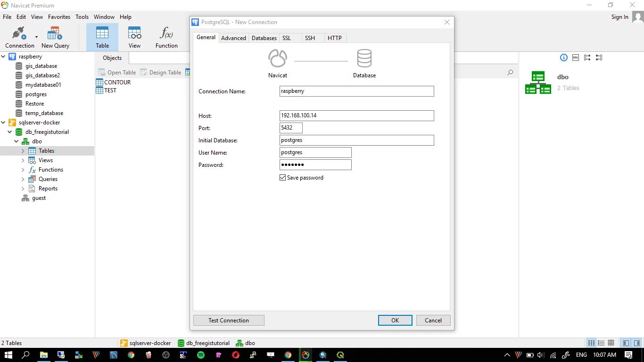Show the Uses dependency panel icon
644x362 pixels.
point(587,58)
